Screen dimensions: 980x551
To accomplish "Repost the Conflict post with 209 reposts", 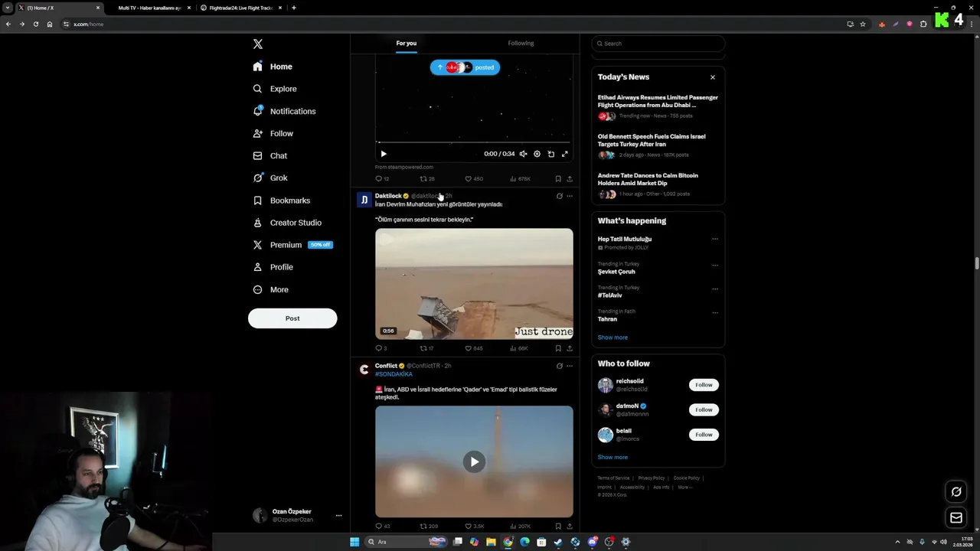I will (429, 527).
